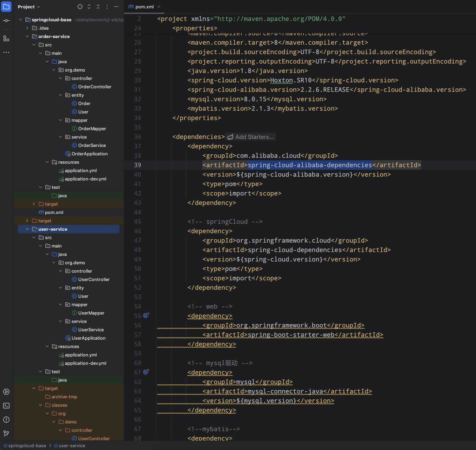
Task: Click the gutter icon beside line 55
Action: [146, 315]
